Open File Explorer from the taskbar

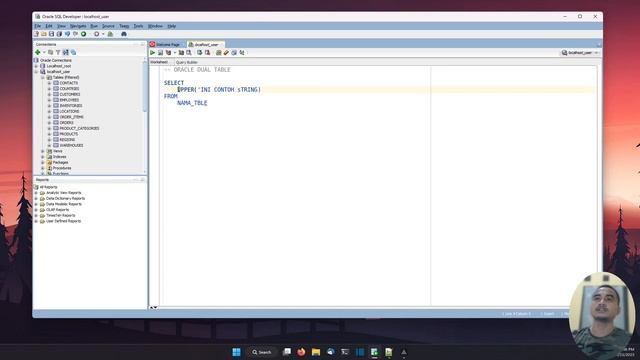[316, 352]
